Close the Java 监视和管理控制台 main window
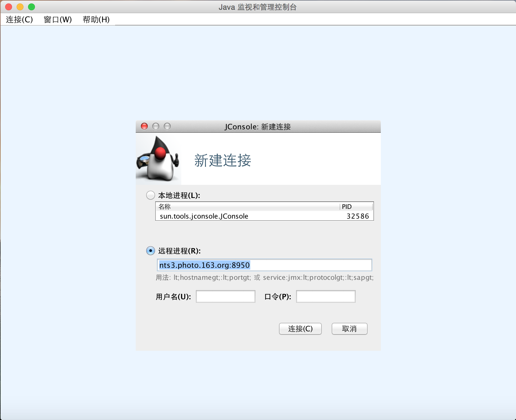This screenshot has width=516, height=420. pos(9,7)
